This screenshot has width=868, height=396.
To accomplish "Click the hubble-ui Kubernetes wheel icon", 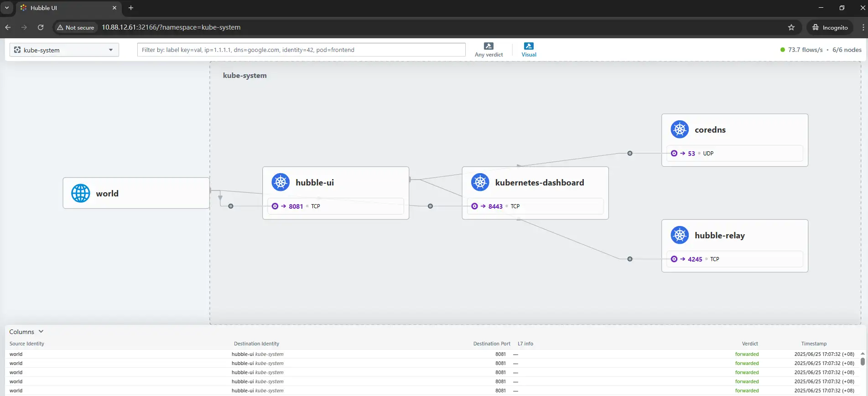I will click(x=281, y=182).
